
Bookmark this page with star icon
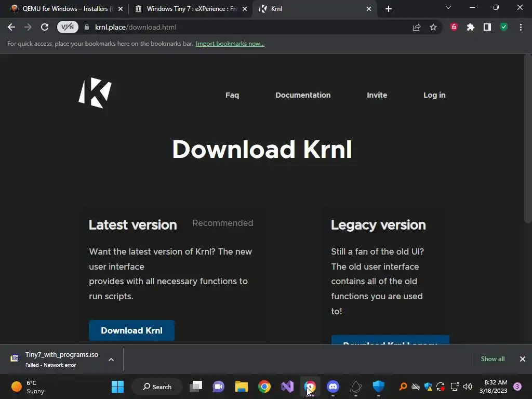(x=433, y=27)
